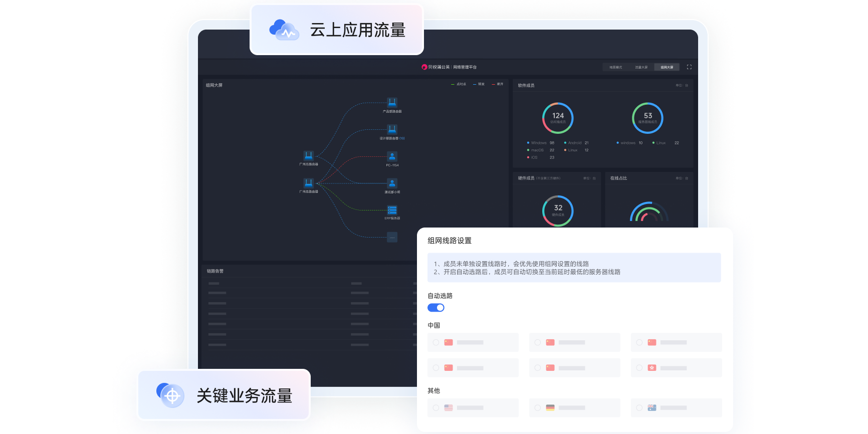
Task: Click the blue 转发 legend color marker
Action: coord(475,84)
